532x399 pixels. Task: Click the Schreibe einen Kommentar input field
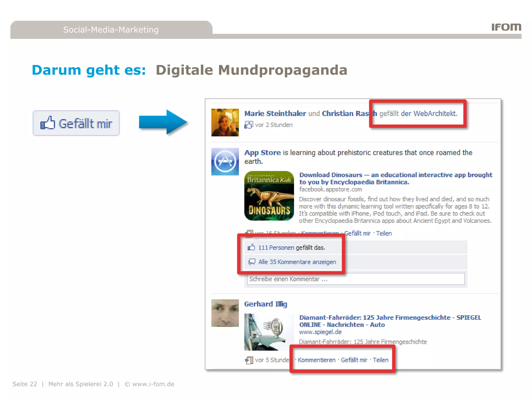pos(356,279)
